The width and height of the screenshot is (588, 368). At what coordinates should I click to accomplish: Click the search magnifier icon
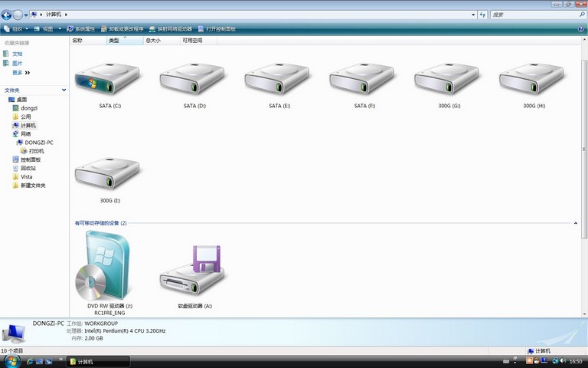[x=583, y=15]
